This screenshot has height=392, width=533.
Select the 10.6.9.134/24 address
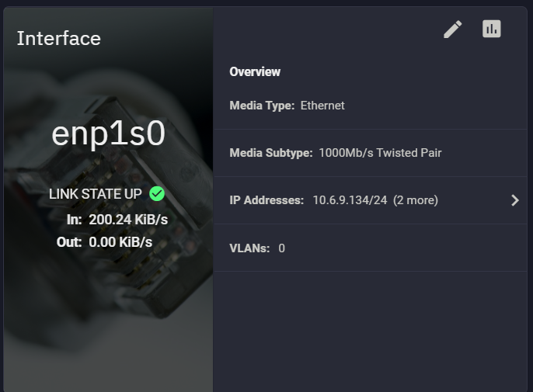point(350,200)
